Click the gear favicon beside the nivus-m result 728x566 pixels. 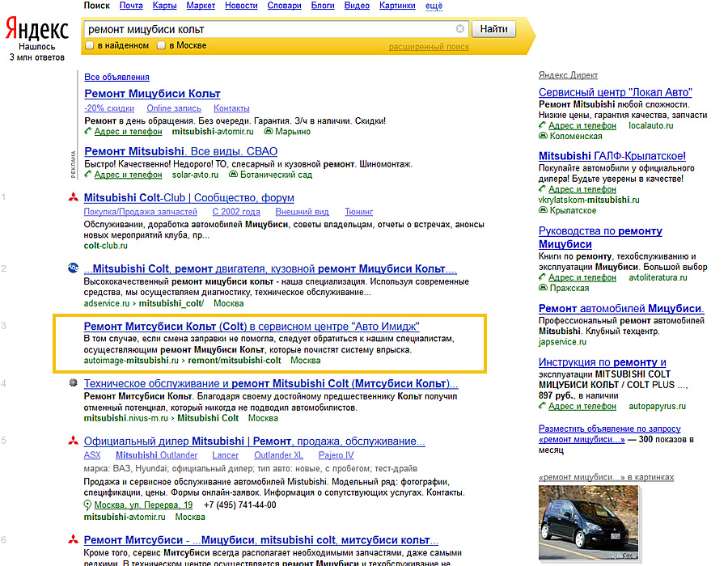click(x=73, y=382)
